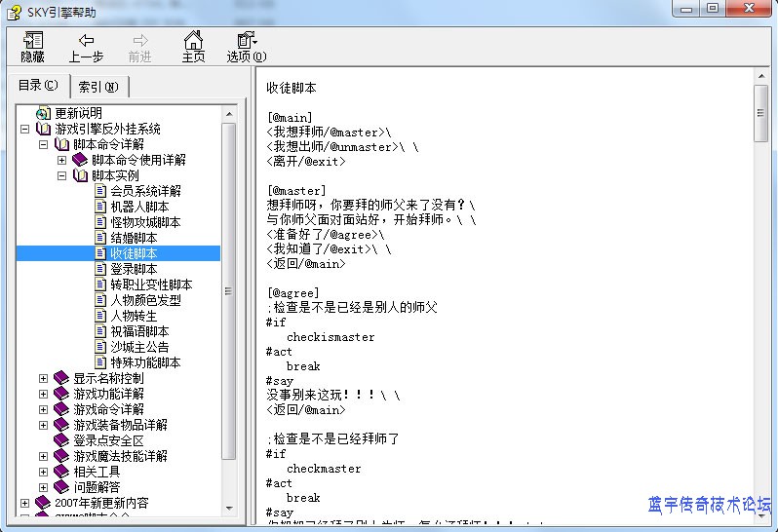Open the 会员系统详解 topic
The height and width of the screenshot is (532, 778).
pyautogui.click(x=145, y=191)
